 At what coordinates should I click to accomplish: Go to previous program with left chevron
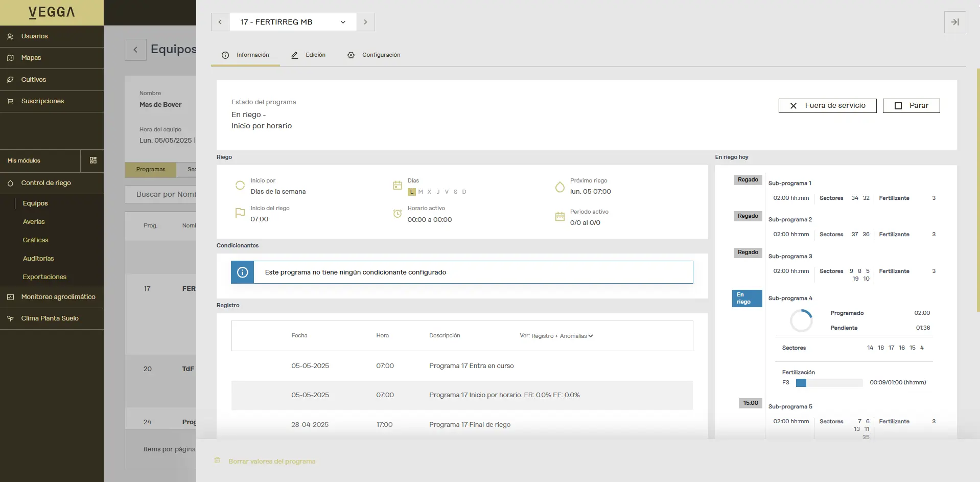(220, 22)
